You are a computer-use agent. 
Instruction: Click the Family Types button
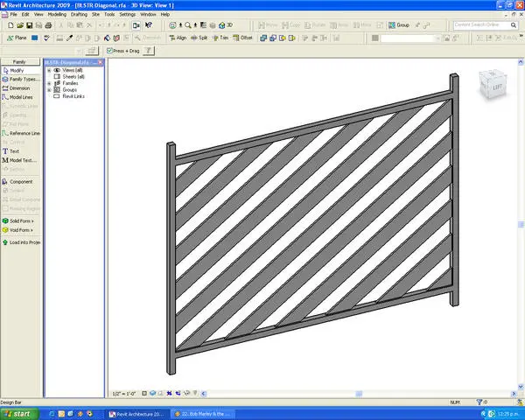tap(21, 80)
